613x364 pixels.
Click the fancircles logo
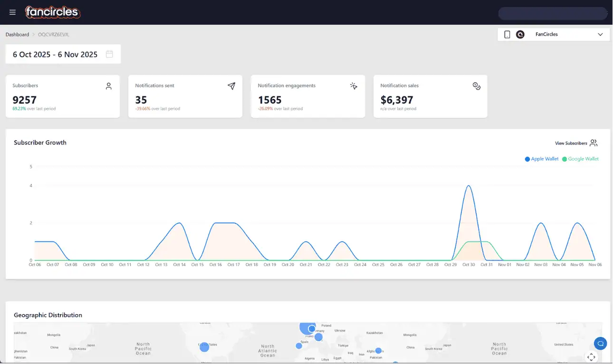click(x=52, y=12)
